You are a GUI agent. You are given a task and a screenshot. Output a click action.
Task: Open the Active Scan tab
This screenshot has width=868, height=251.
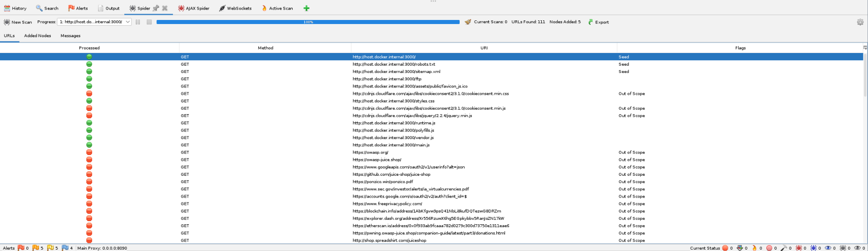click(x=277, y=8)
